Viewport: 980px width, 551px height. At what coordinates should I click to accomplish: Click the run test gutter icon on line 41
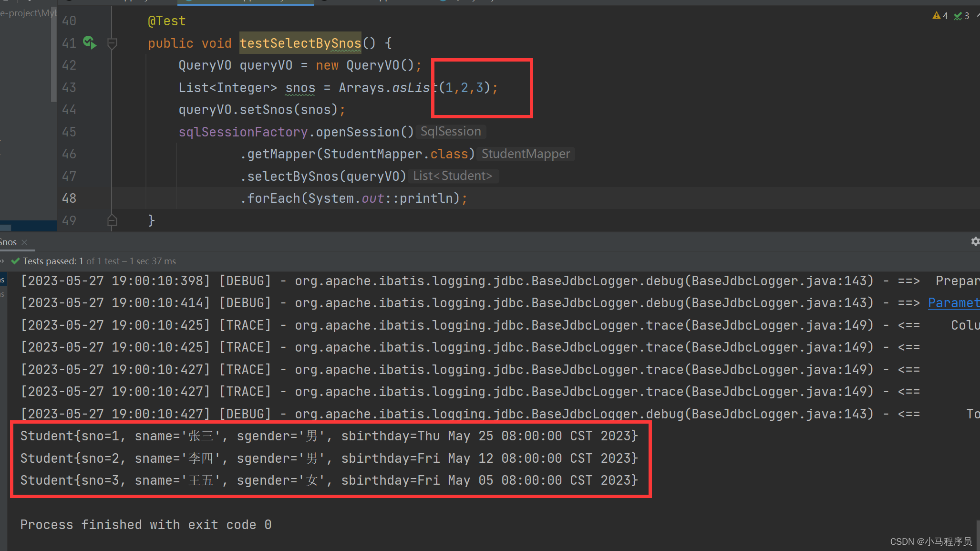coord(89,43)
